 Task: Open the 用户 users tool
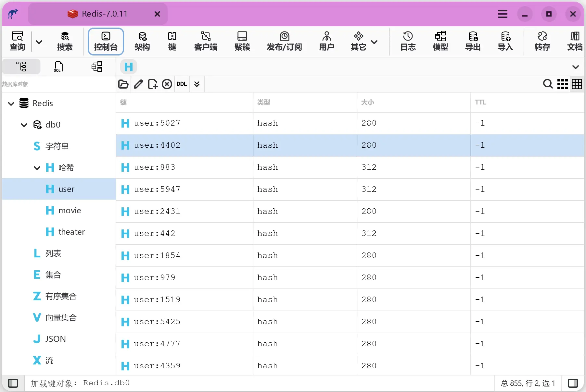coord(326,41)
